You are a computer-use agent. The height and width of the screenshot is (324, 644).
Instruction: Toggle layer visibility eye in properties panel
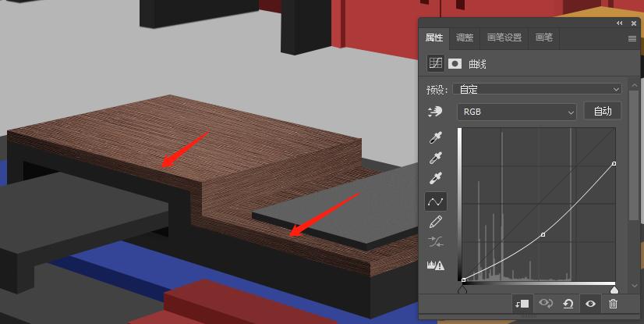[591, 304]
